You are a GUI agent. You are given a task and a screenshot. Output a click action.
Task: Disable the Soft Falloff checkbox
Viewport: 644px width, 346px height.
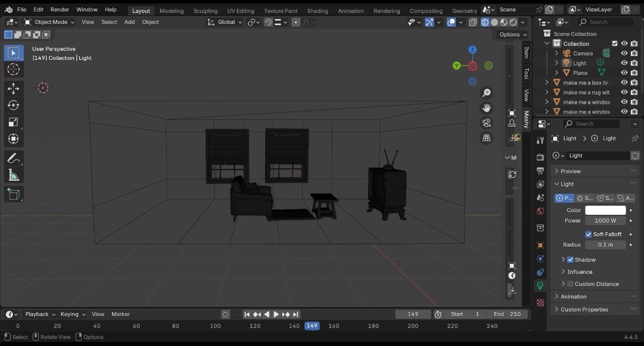tap(588, 234)
